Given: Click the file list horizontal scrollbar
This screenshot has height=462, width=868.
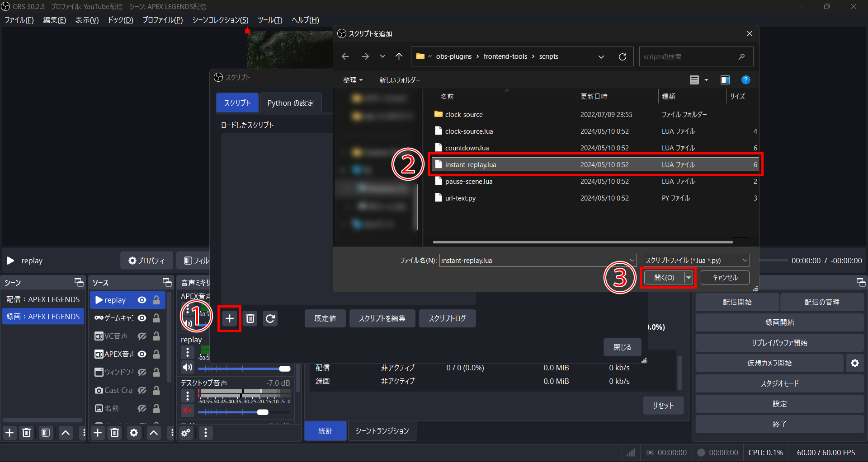Looking at the screenshot, I should coord(582,242).
